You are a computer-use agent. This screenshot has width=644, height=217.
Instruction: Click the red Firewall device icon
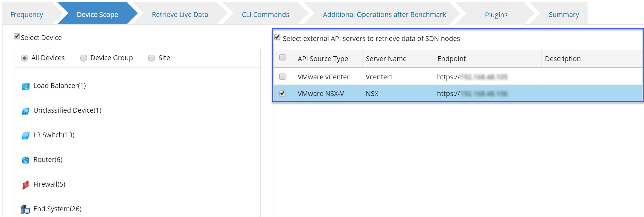click(26, 185)
